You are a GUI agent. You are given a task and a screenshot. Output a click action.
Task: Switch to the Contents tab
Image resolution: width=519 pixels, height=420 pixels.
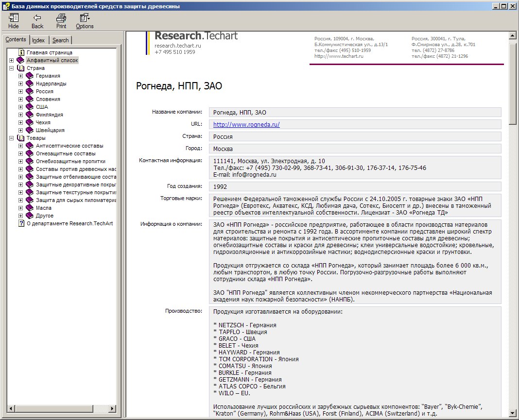(x=16, y=39)
